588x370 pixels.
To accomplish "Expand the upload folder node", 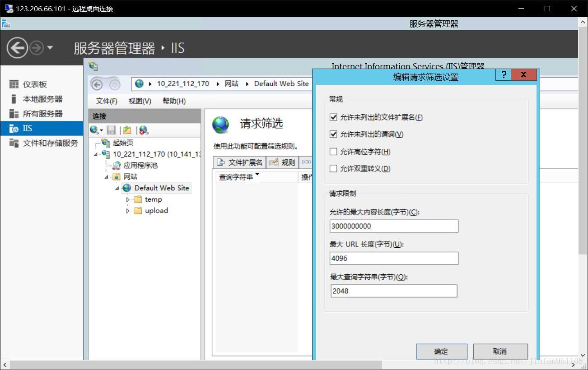I will (x=128, y=211).
